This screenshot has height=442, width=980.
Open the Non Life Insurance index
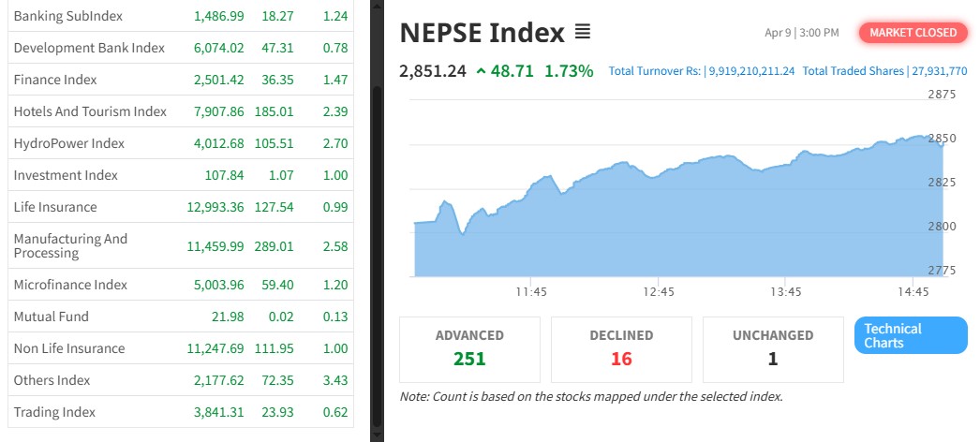[68, 348]
